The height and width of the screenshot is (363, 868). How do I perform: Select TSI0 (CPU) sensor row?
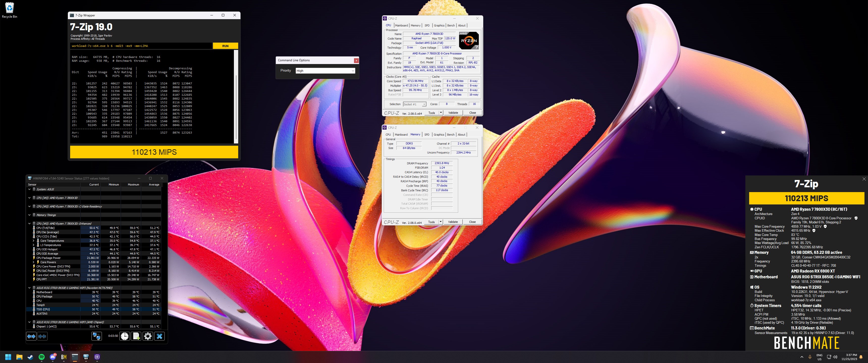coord(93,309)
